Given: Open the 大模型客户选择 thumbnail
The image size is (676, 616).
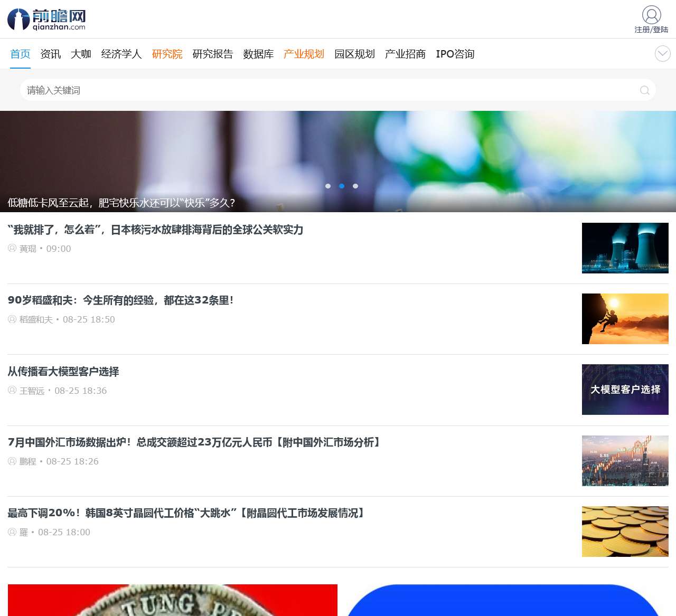Looking at the screenshot, I should 625,390.
